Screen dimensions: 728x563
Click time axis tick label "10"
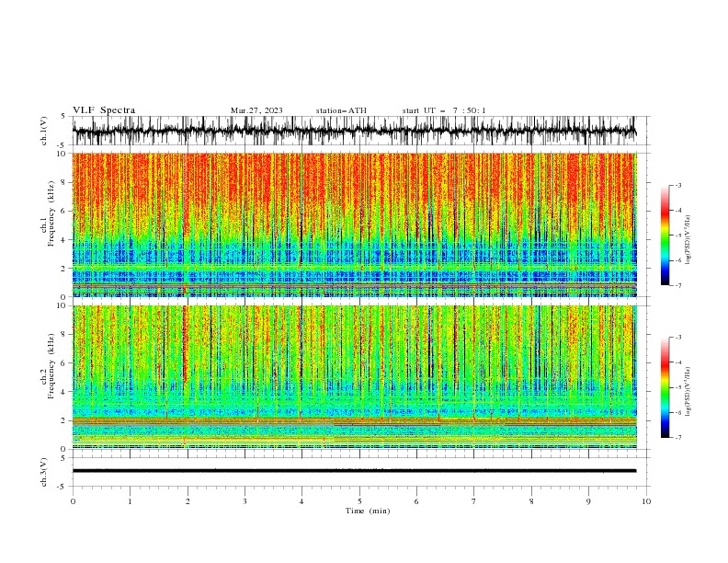point(646,501)
